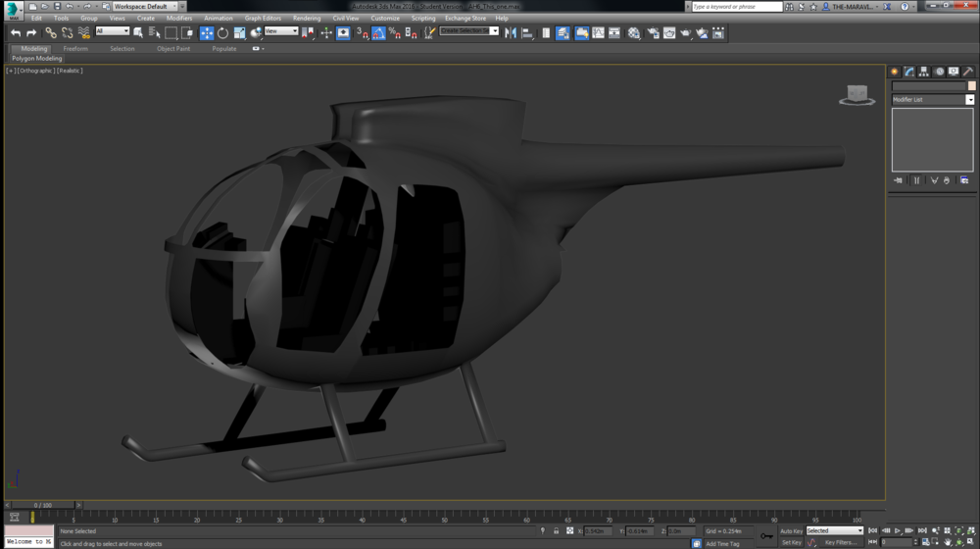Select the Move tool in main toolbar
This screenshot has width=980, height=549.
tap(207, 33)
